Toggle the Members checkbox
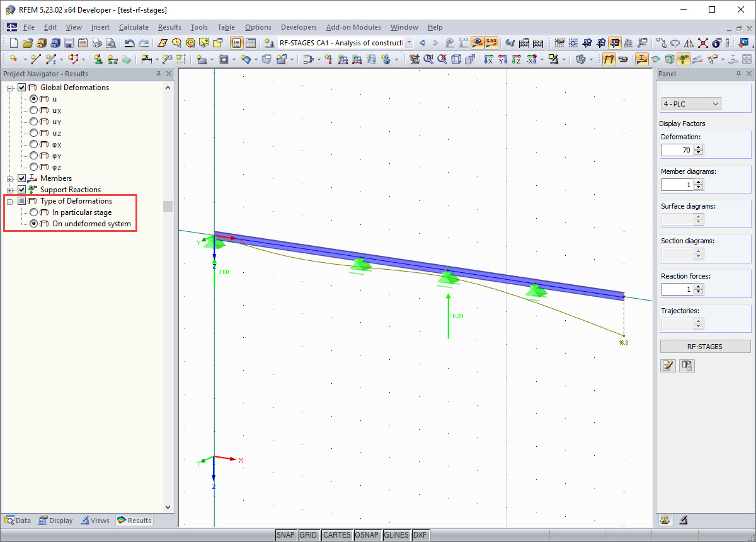756x542 pixels. [x=22, y=178]
